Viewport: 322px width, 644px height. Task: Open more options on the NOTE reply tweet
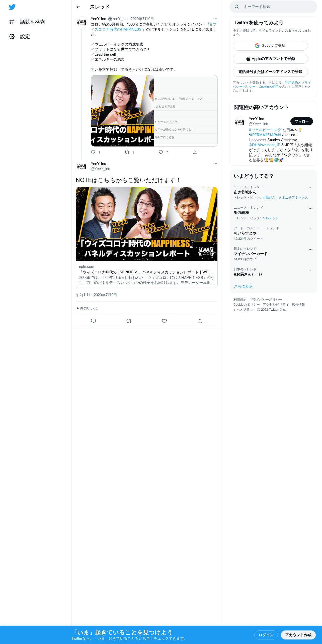(215, 164)
